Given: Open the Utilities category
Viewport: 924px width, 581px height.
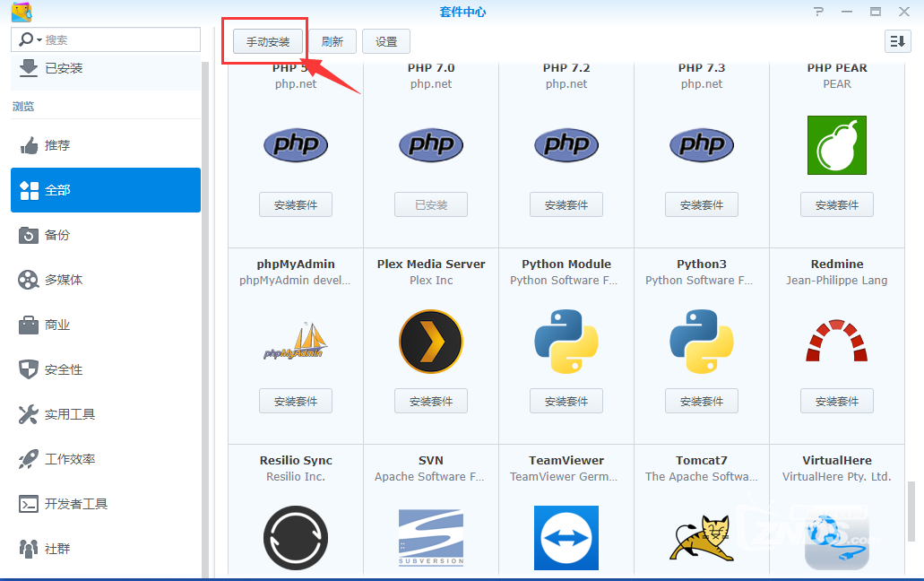Looking at the screenshot, I should pyautogui.click(x=106, y=414).
